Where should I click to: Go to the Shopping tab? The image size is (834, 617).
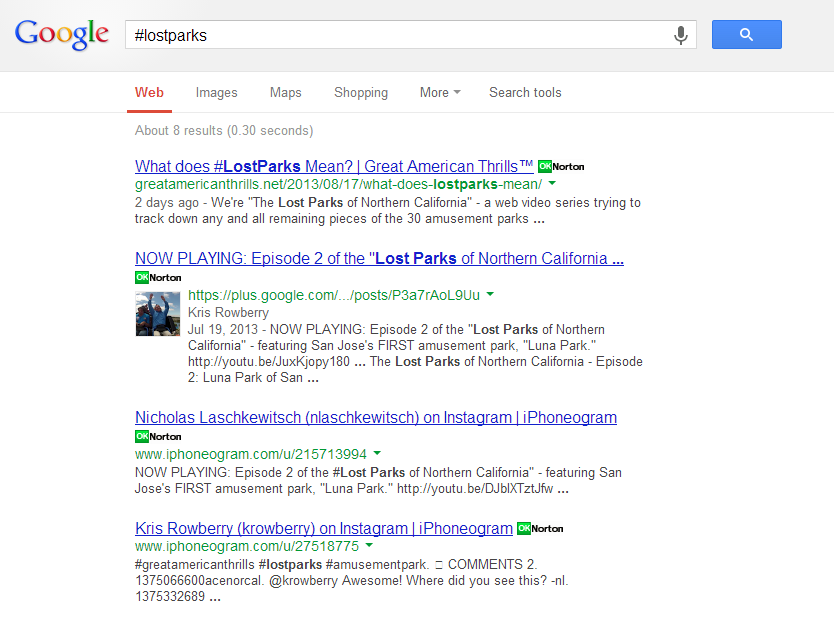point(360,92)
